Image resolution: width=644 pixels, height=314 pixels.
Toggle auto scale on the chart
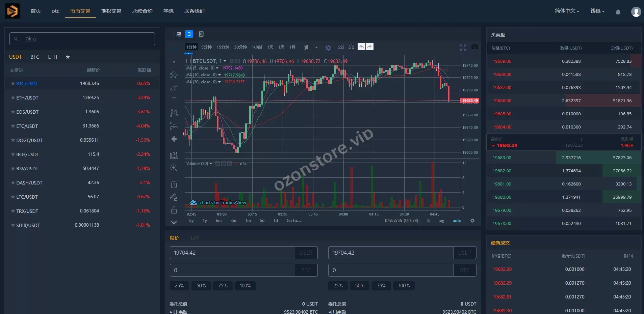tap(457, 221)
